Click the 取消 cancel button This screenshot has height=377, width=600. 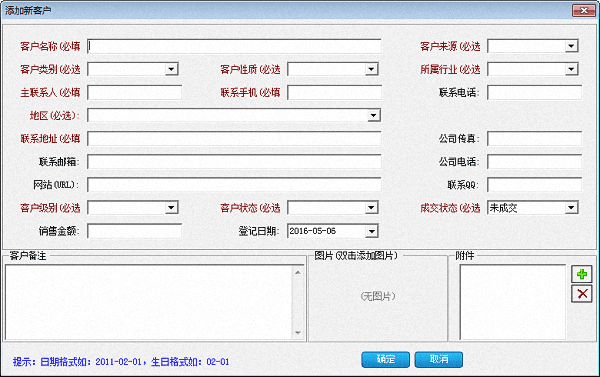pyautogui.click(x=439, y=359)
